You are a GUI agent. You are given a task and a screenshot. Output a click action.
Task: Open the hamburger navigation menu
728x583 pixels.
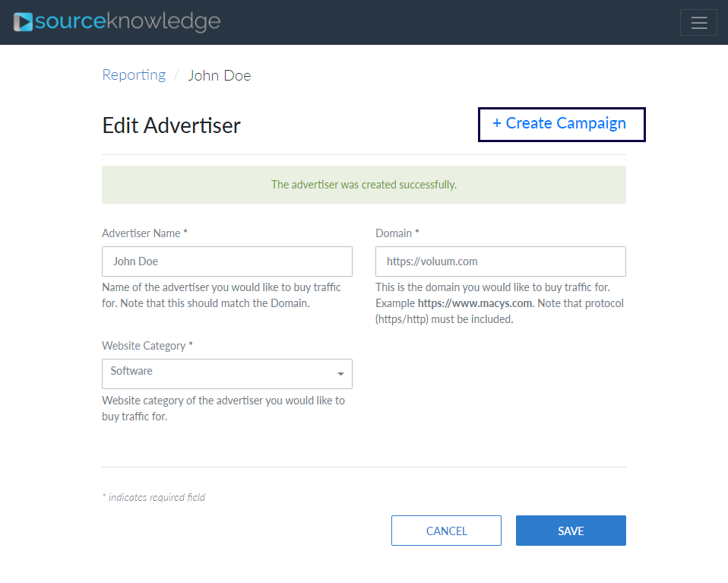698,22
